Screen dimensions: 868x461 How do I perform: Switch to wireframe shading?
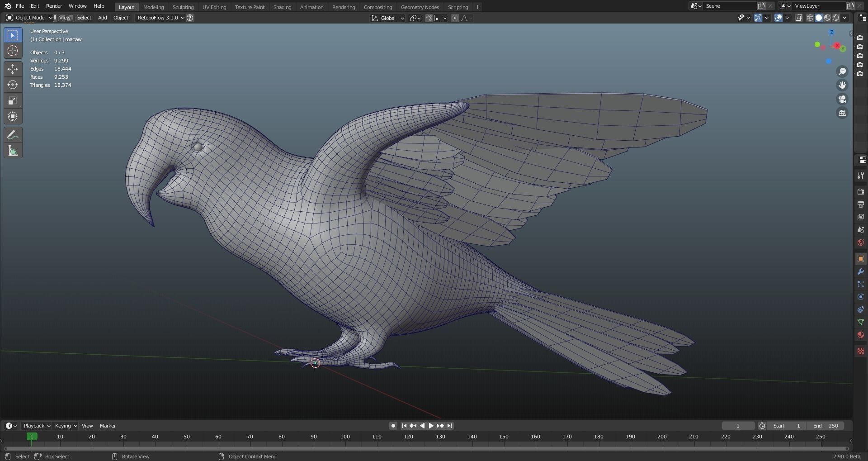coord(810,18)
